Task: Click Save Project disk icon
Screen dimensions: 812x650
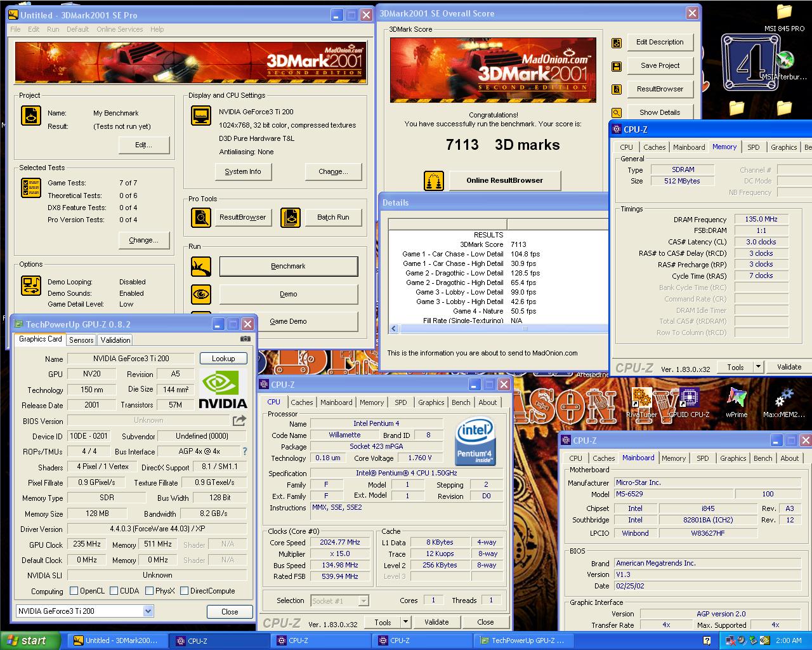Action: point(617,66)
